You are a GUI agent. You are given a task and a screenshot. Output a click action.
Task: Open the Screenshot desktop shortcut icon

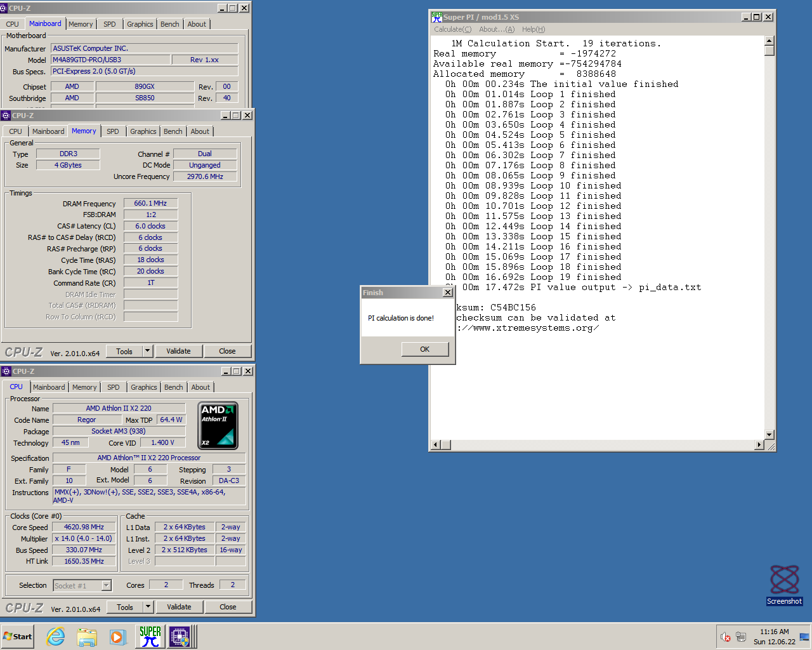(x=784, y=585)
